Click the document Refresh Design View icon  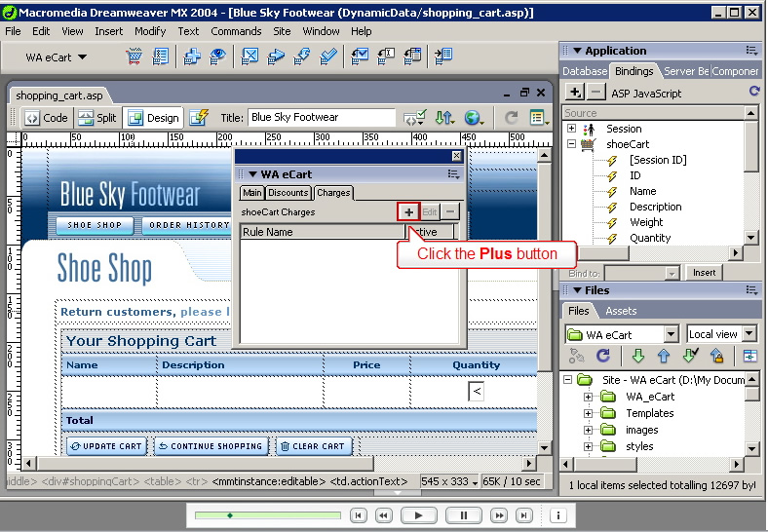pos(512,118)
